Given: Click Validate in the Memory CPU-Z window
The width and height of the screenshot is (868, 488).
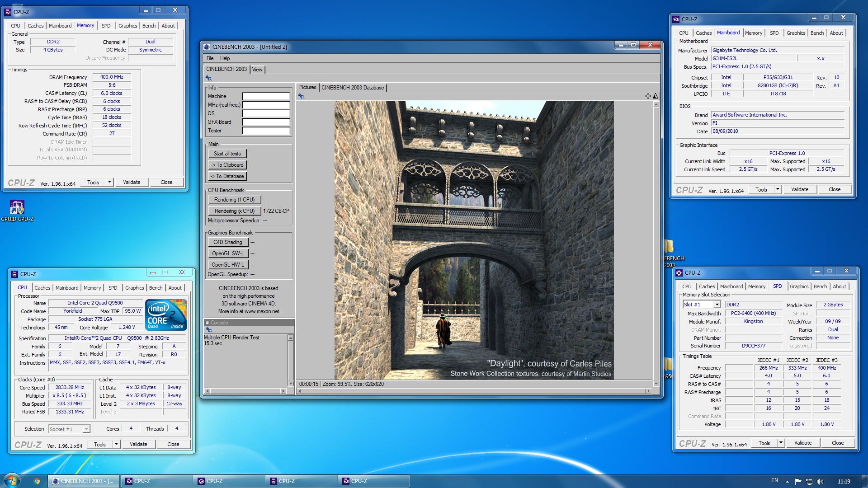Looking at the screenshot, I should tap(132, 182).
